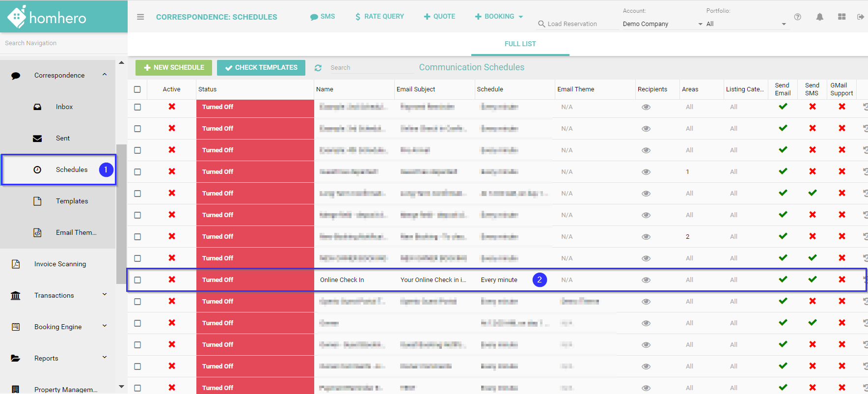The height and width of the screenshot is (394, 868).
Task: Open the Booking dropdown menu
Action: [x=499, y=17]
